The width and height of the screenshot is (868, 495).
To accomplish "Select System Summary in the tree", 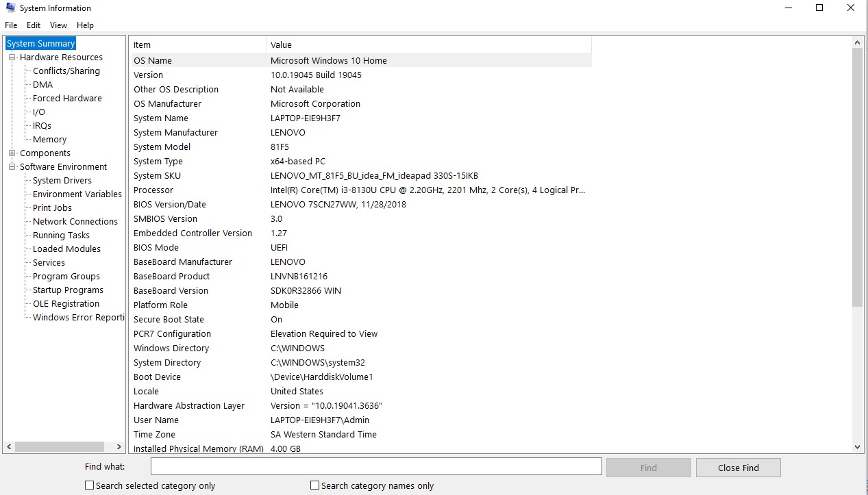I will 40,44.
